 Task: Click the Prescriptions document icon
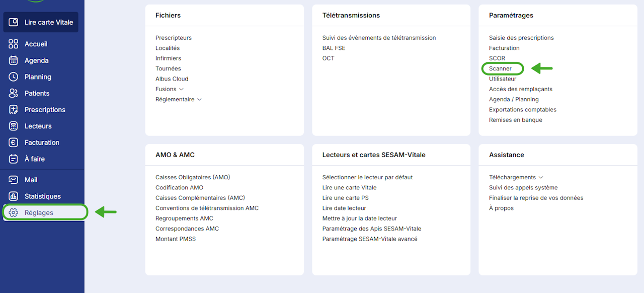(14, 110)
